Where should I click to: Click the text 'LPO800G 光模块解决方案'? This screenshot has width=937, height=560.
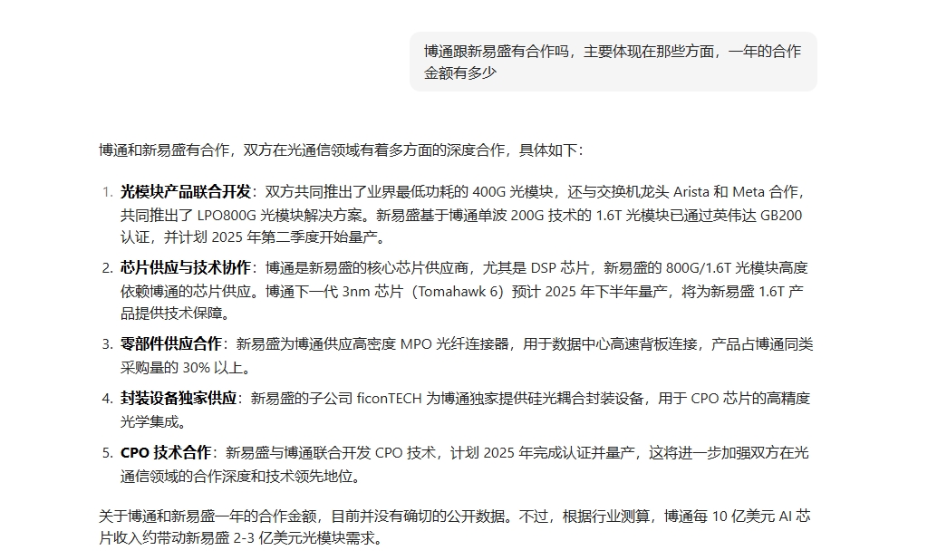[x=278, y=216]
